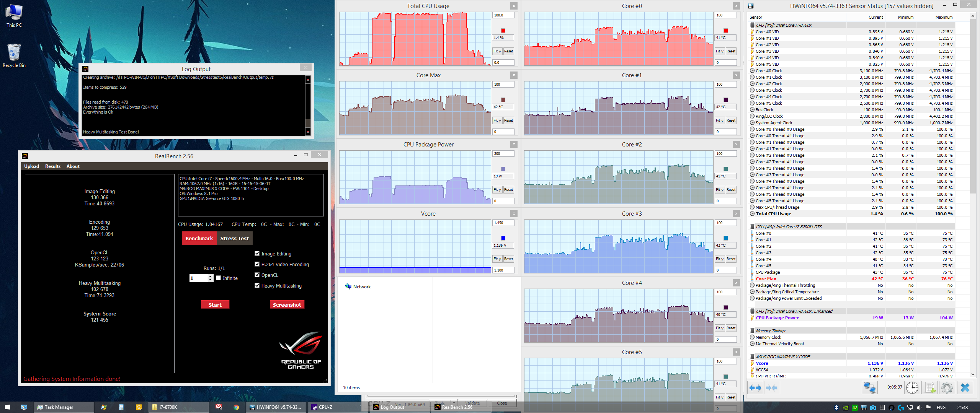This screenshot has height=413, width=980.
Task: Start sensor logging to file icon
Action: point(930,388)
